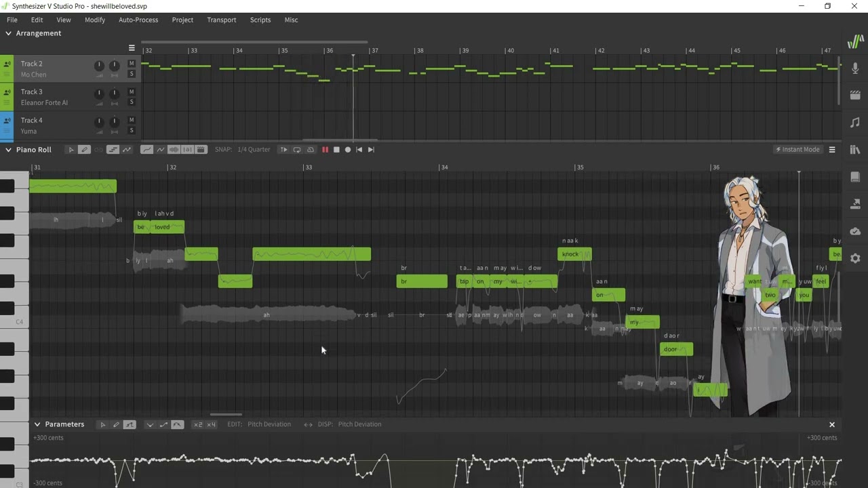Click the metronome icon

[311, 150]
